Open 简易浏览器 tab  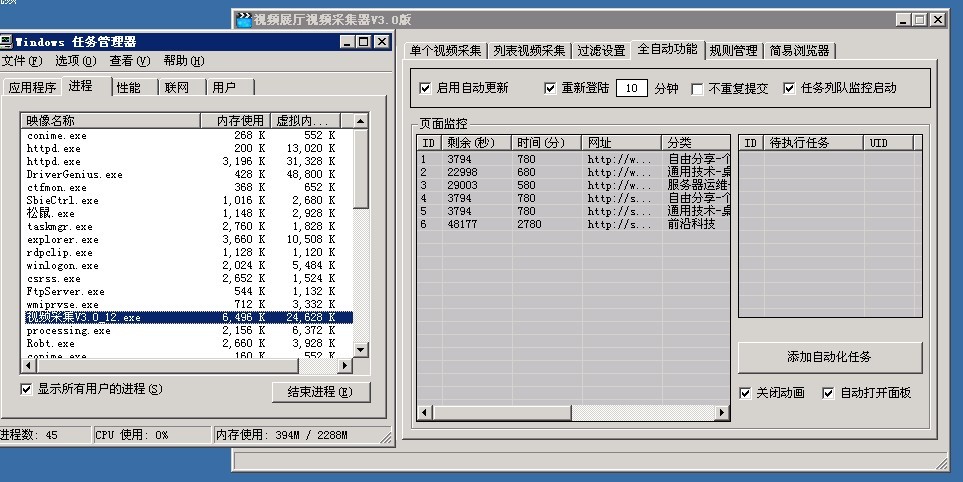800,50
